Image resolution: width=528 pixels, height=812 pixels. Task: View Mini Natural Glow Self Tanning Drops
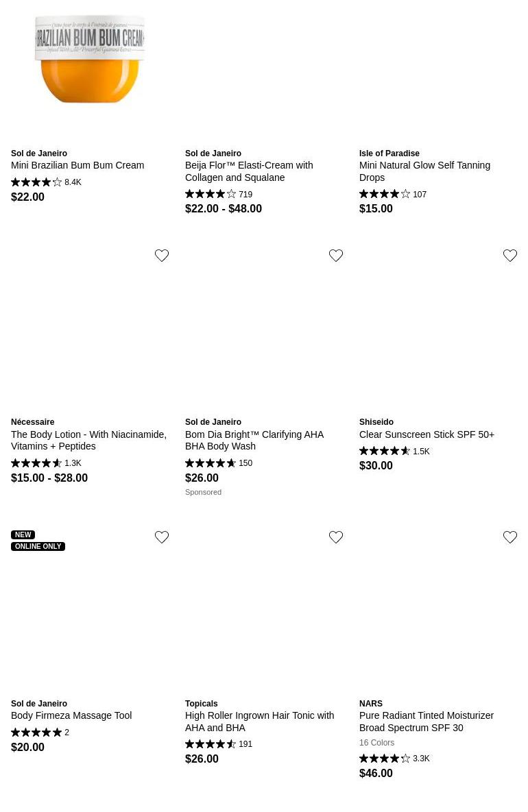(x=424, y=171)
